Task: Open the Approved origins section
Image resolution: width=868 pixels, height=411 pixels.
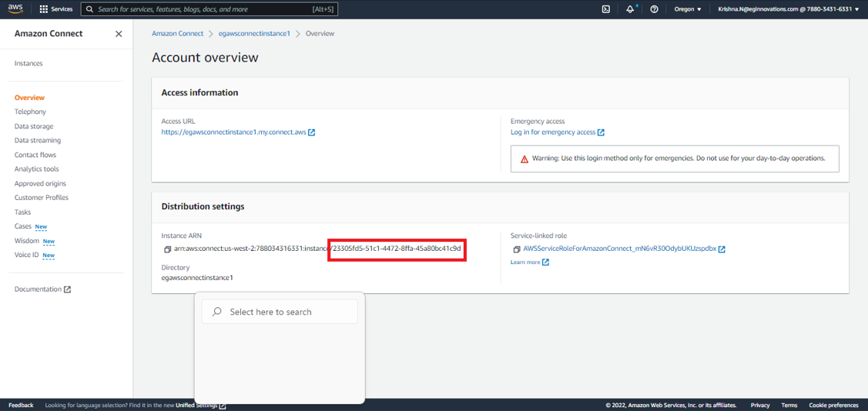Action: click(x=40, y=184)
